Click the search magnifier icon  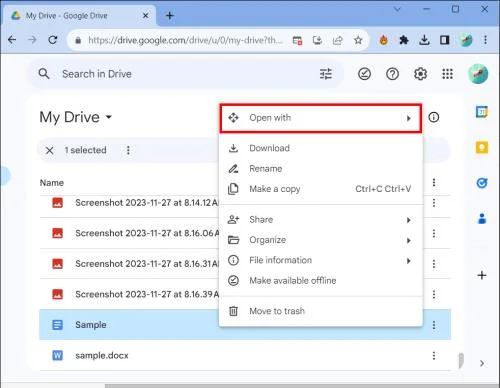44,74
